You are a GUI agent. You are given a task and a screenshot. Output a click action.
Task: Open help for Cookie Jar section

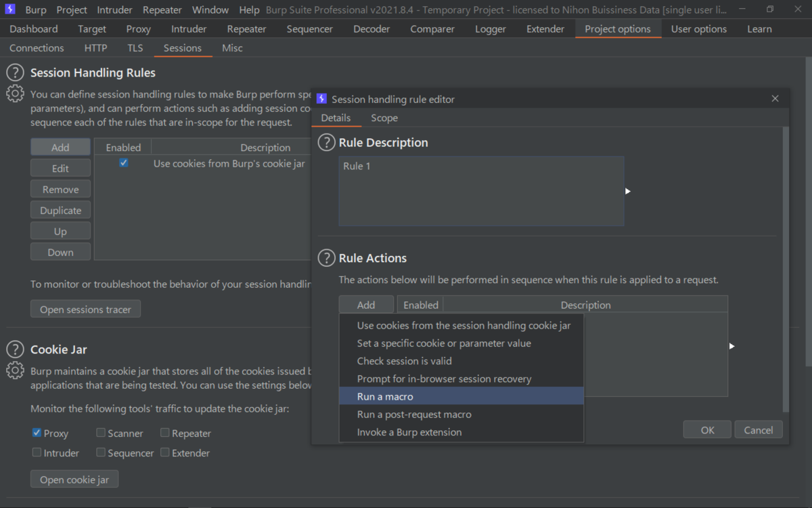15,350
